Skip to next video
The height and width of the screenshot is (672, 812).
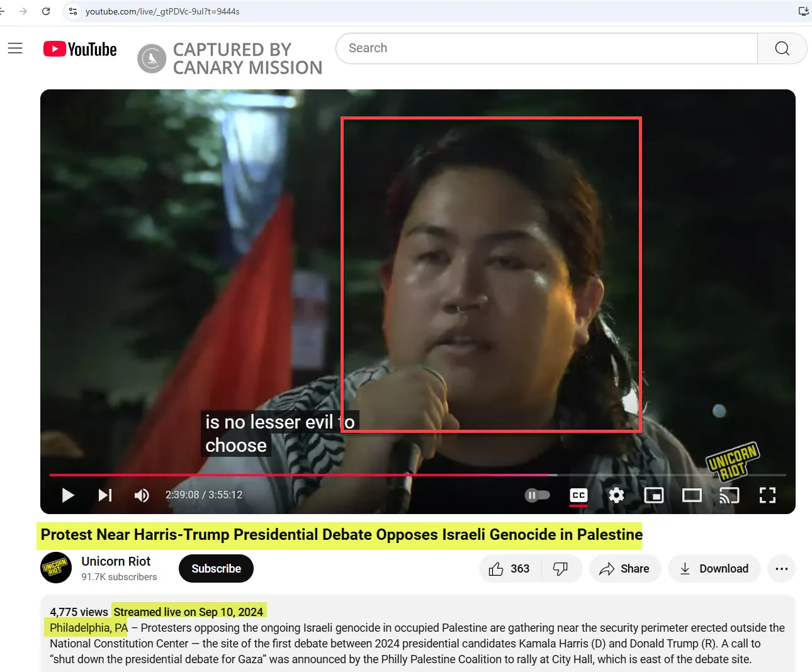(105, 495)
